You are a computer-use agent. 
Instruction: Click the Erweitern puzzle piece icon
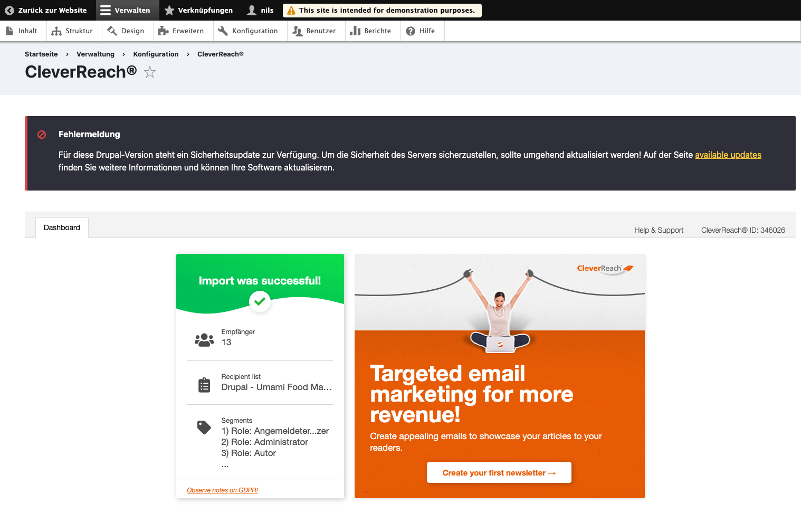[x=164, y=31]
